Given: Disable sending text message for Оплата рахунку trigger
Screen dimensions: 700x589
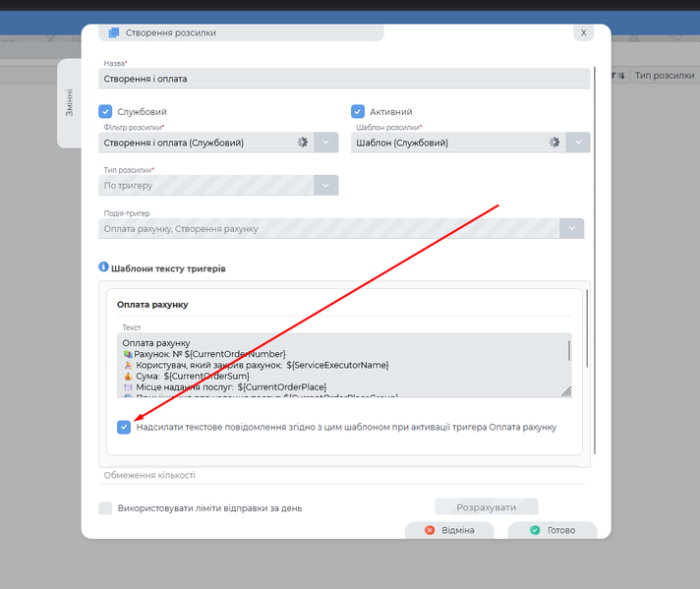Looking at the screenshot, I should [x=123, y=427].
